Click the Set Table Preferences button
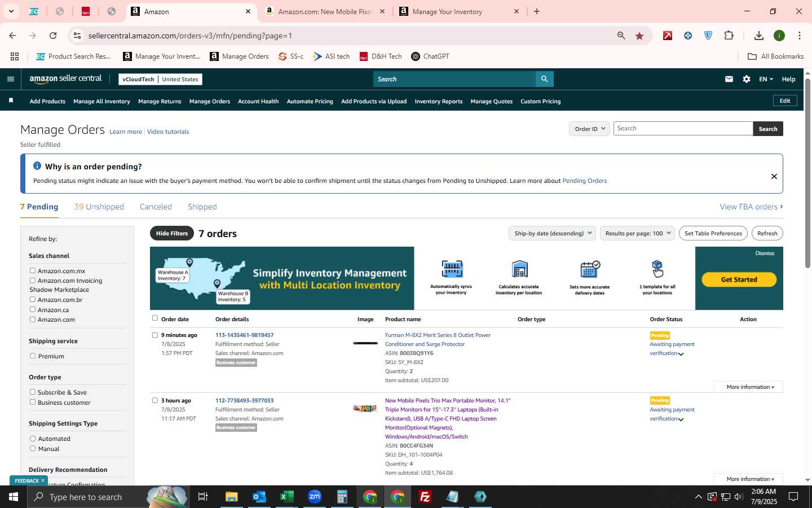The image size is (812, 508). pos(713,233)
